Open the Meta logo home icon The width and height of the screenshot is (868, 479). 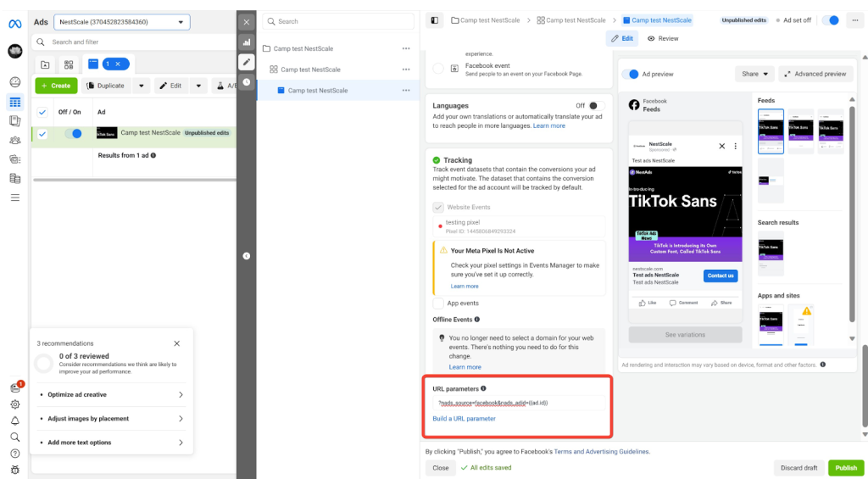[x=15, y=24]
